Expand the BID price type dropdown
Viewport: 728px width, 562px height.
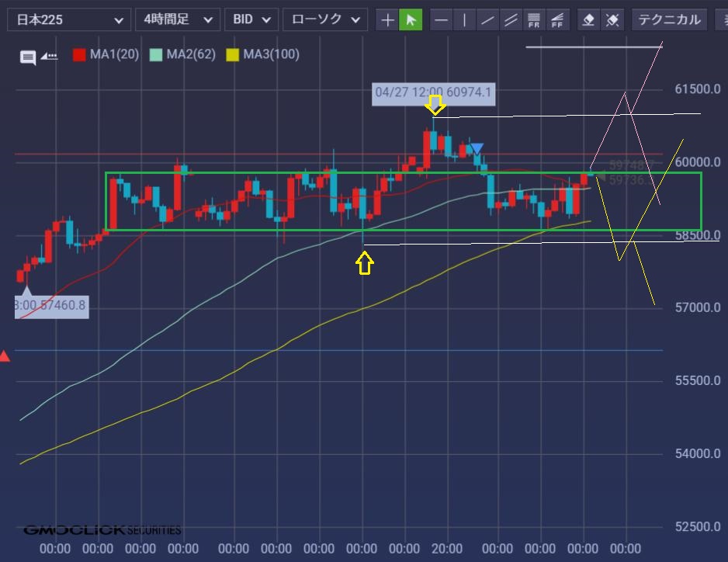coord(251,19)
